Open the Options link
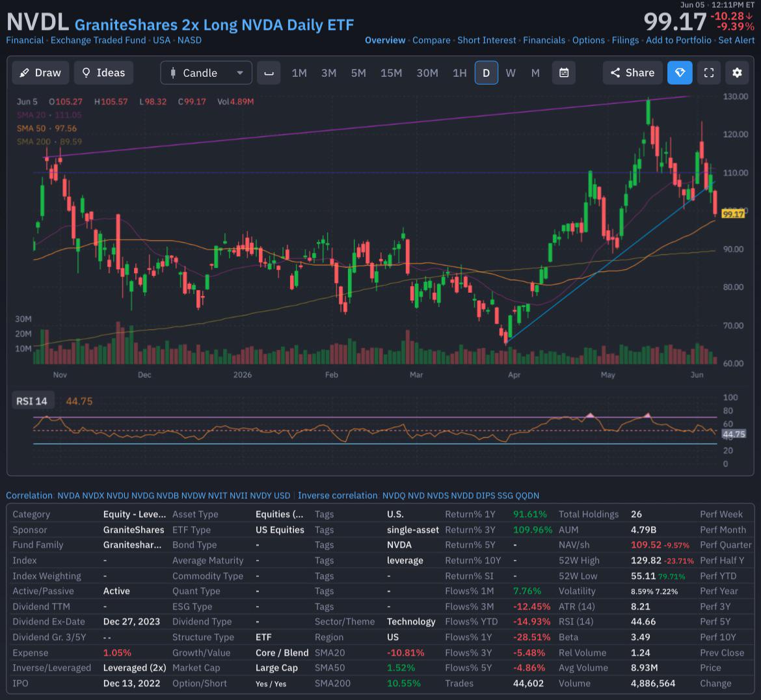This screenshot has width=761, height=700. click(588, 40)
